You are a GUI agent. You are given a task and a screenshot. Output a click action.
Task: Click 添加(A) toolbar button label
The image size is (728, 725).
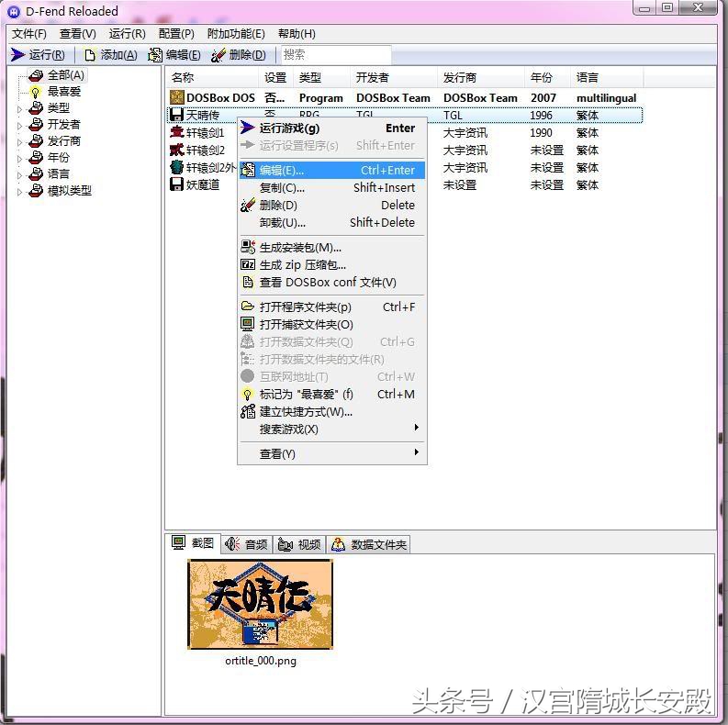point(118,55)
